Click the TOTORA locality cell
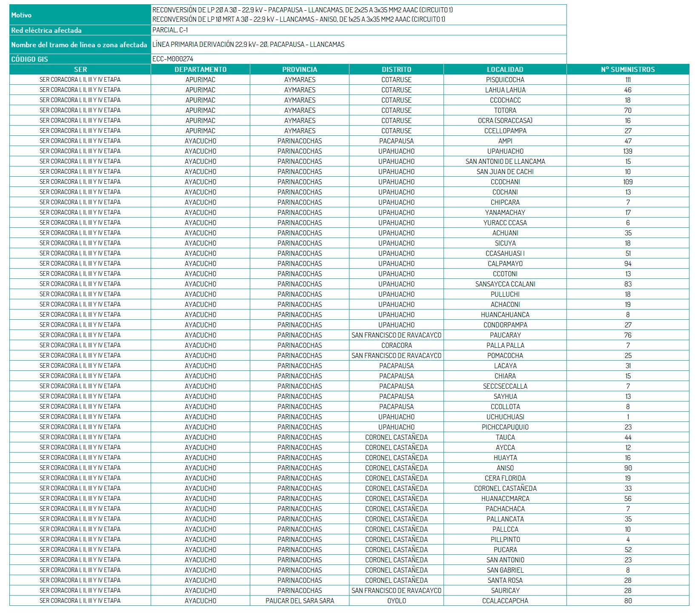This screenshot has height=616, width=698. tap(505, 110)
